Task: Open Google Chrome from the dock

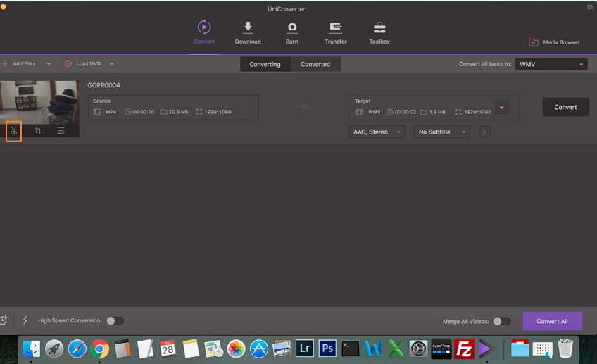Action: pyautogui.click(x=100, y=349)
